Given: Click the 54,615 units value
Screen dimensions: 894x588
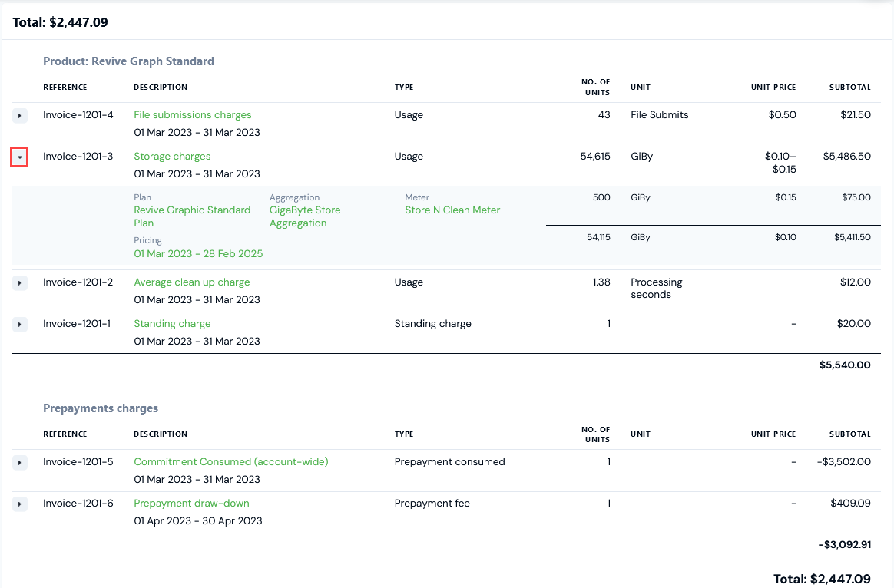Looking at the screenshot, I should tap(595, 156).
